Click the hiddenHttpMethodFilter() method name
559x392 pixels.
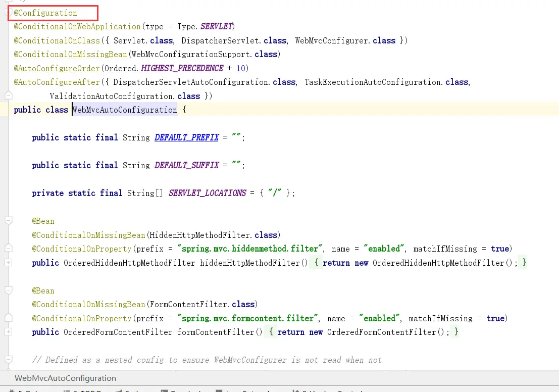pos(253,263)
